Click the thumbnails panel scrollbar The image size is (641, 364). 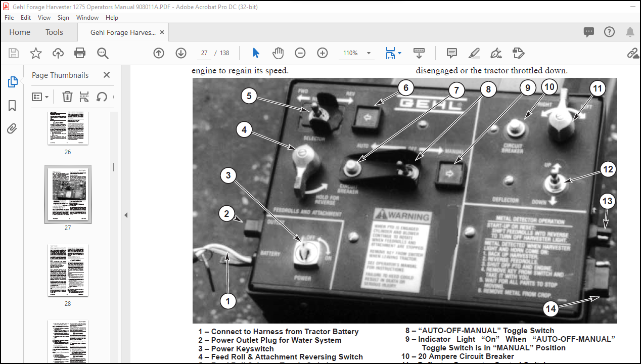click(x=114, y=167)
